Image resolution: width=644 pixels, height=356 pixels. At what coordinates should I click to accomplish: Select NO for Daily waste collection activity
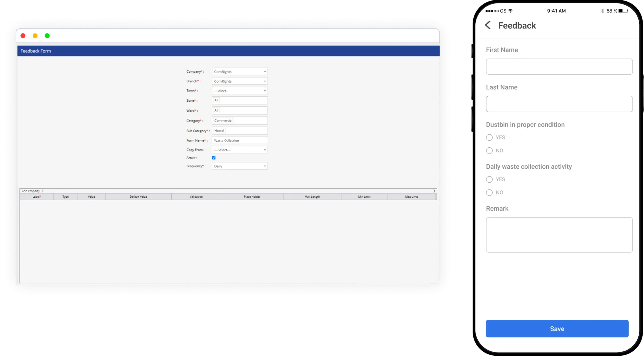[489, 193]
